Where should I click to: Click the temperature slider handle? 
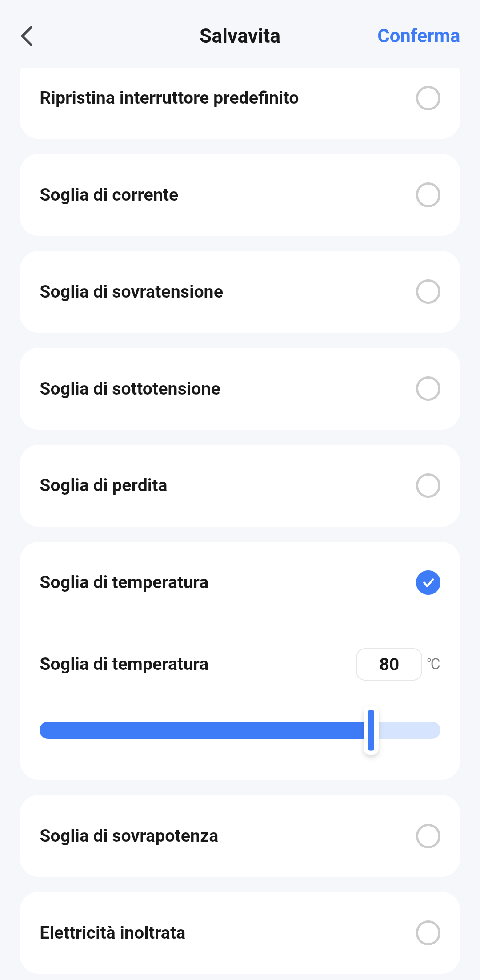(371, 730)
